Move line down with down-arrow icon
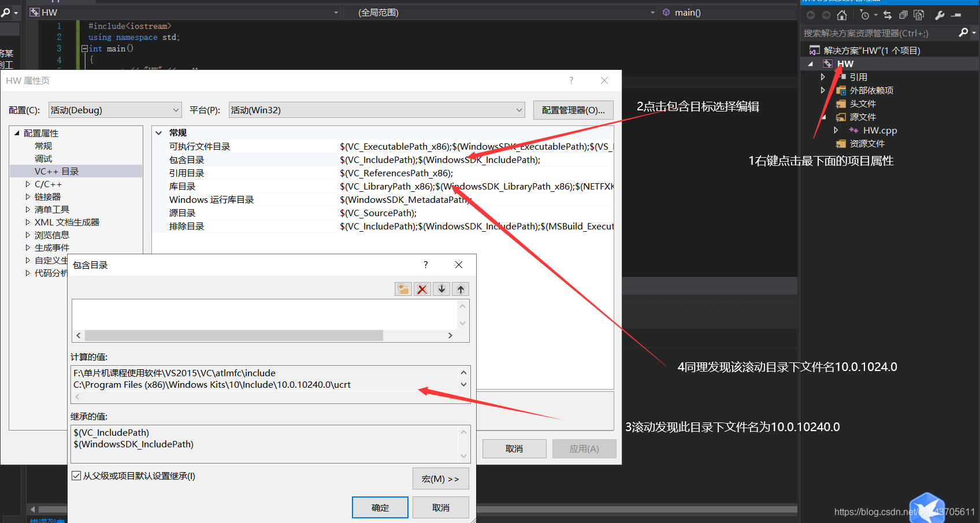Viewport: 980px width, 523px height. (x=441, y=289)
